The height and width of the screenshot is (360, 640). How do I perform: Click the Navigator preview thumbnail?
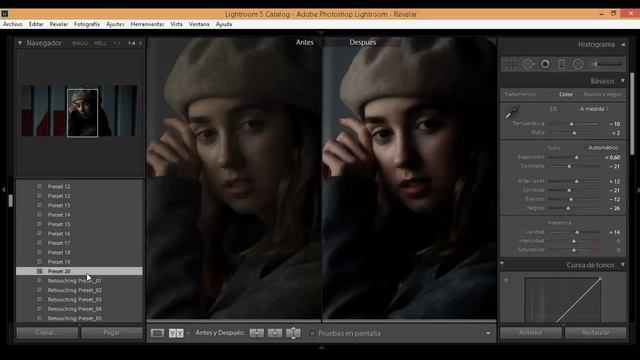(x=79, y=111)
